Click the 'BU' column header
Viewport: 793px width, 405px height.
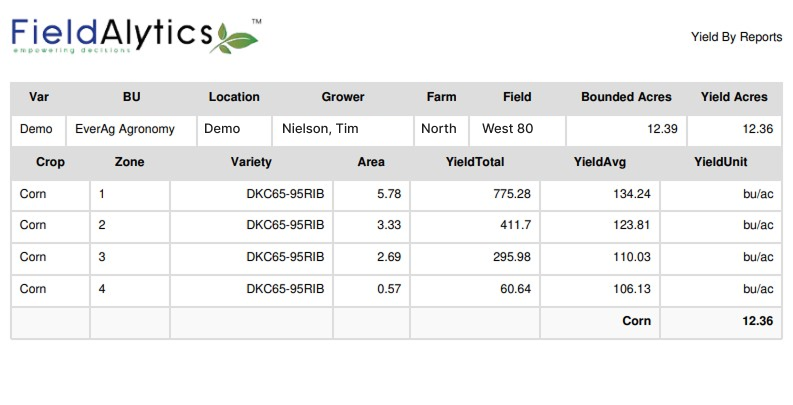131,97
